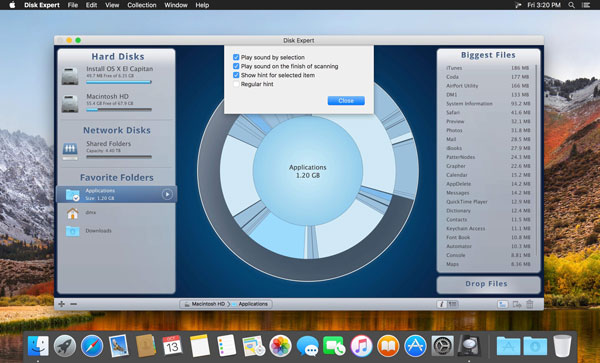Open Safari from the Dock
This screenshot has height=363, width=600.
click(x=92, y=345)
